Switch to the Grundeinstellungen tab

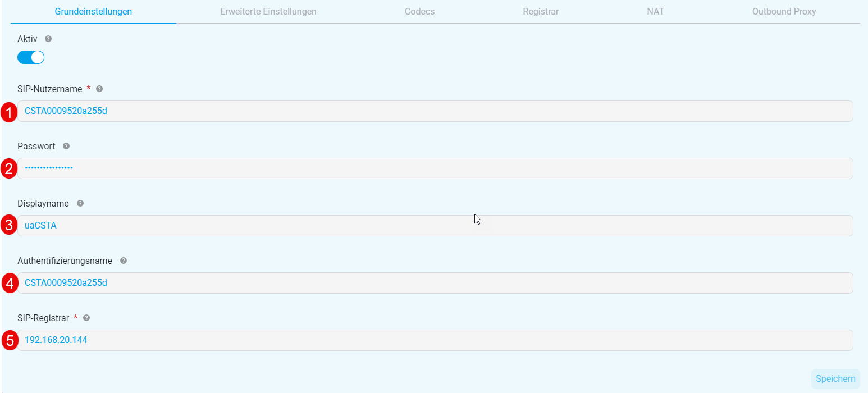coord(93,11)
